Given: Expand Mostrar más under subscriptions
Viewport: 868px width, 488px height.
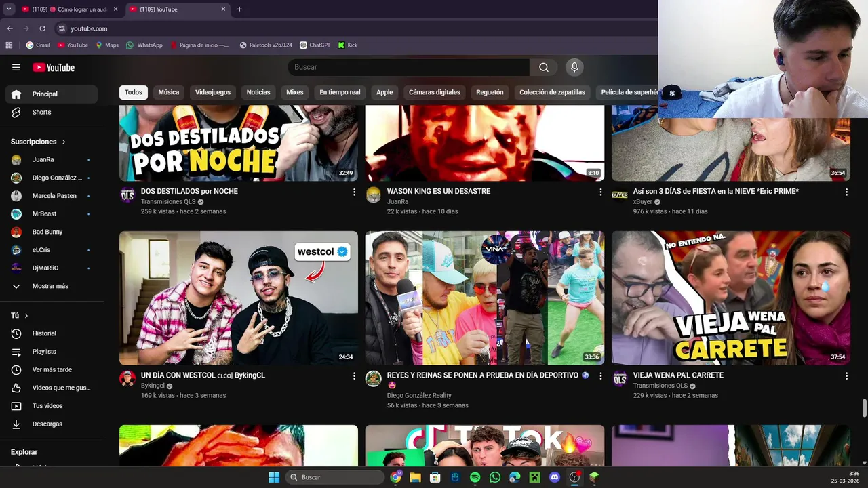Looking at the screenshot, I should [x=52, y=286].
